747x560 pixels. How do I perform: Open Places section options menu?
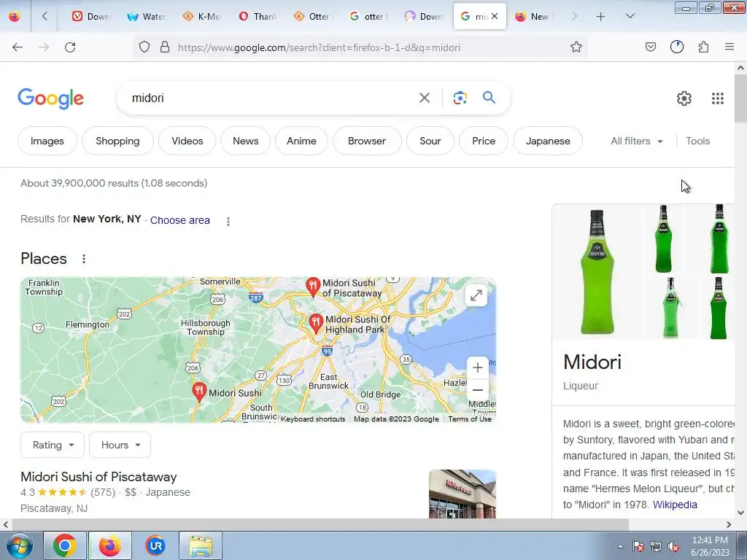click(84, 259)
